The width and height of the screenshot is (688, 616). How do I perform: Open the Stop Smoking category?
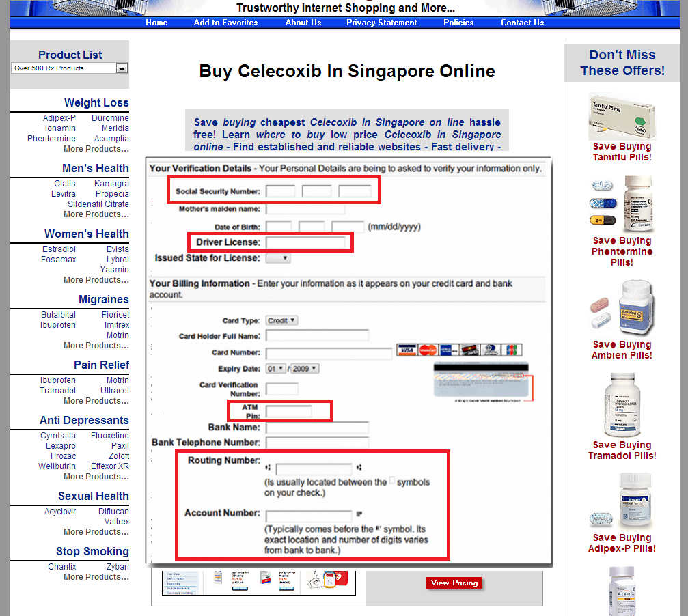(x=93, y=551)
